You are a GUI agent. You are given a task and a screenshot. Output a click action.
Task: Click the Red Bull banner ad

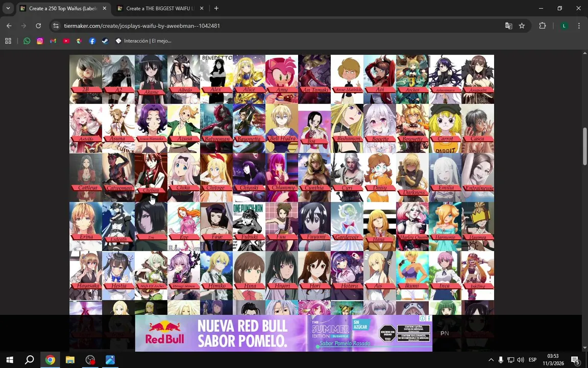point(283,333)
